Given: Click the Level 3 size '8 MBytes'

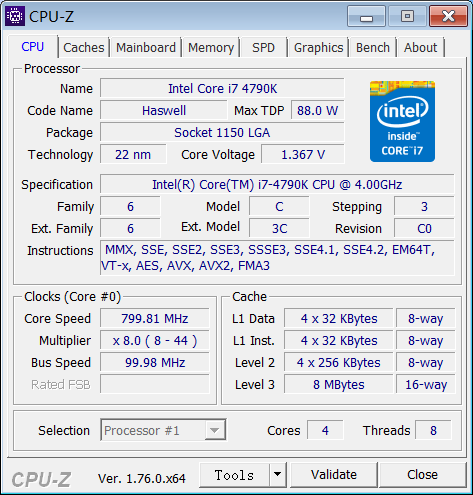Looking at the screenshot, I should pyautogui.click(x=339, y=385).
